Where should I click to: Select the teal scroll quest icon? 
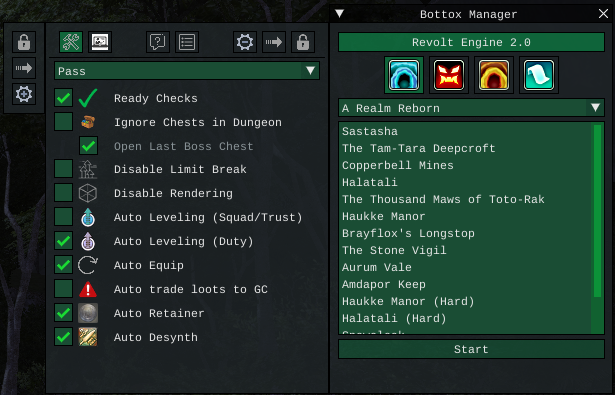point(539,75)
